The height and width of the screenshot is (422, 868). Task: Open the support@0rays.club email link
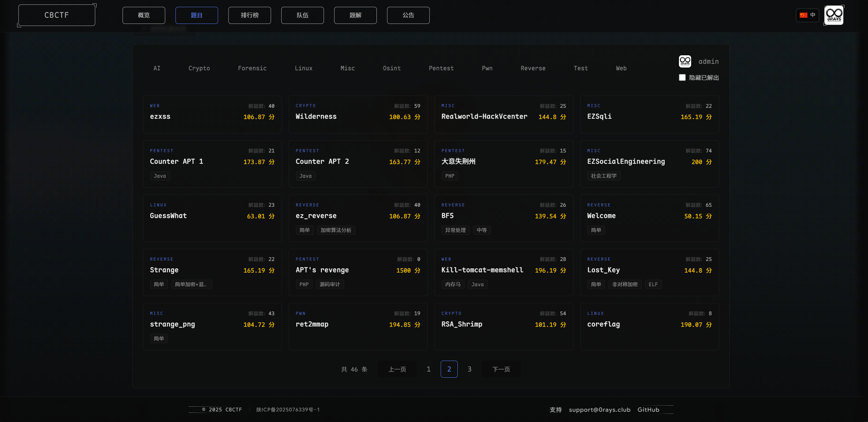click(x=600, y=410)
